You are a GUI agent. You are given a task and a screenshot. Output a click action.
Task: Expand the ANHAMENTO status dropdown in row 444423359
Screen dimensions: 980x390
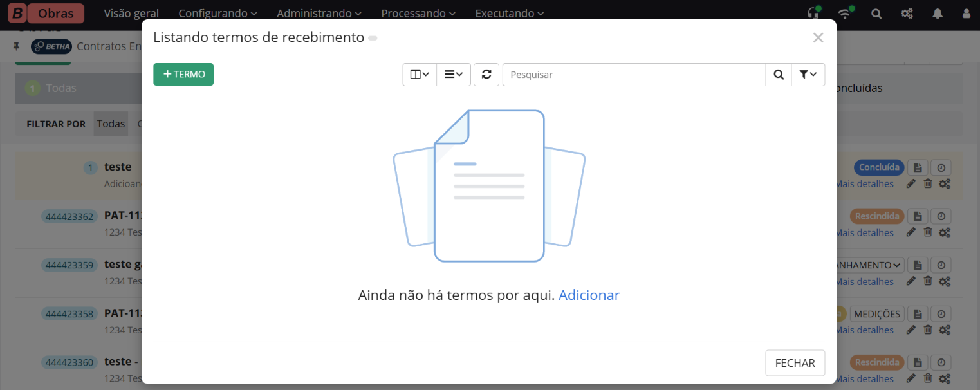point(870,265)
